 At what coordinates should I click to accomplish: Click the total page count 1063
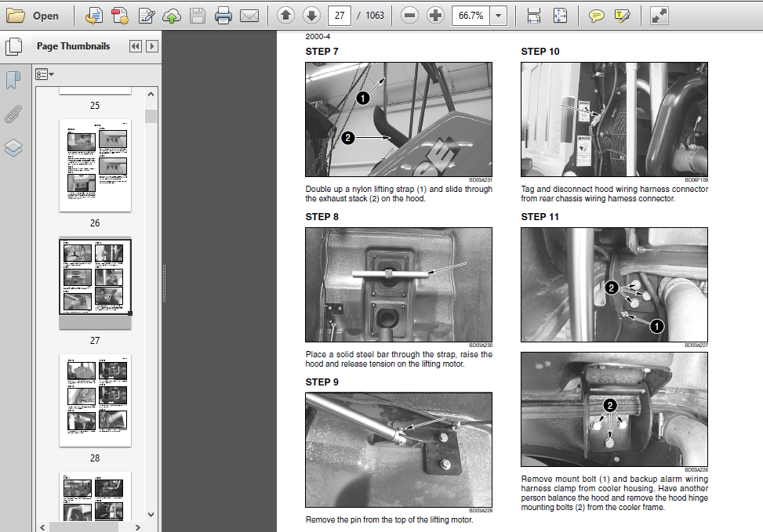tap(375, 16)
